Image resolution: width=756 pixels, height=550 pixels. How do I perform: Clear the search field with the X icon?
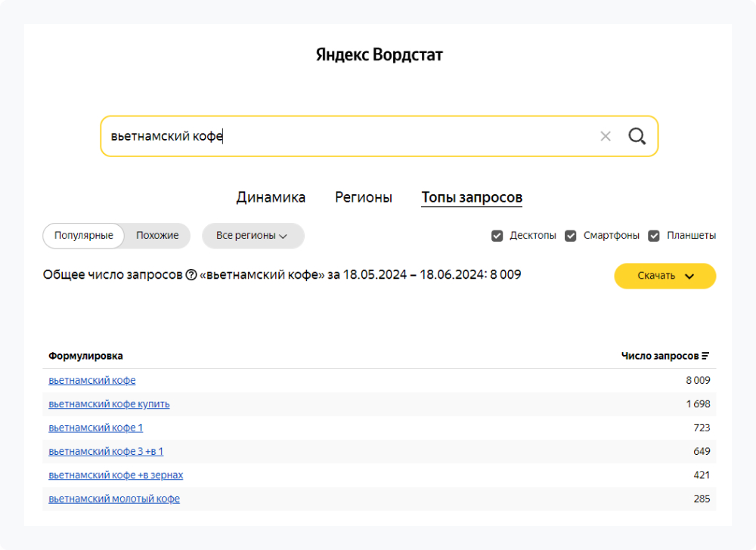click(x=606, y=136)
